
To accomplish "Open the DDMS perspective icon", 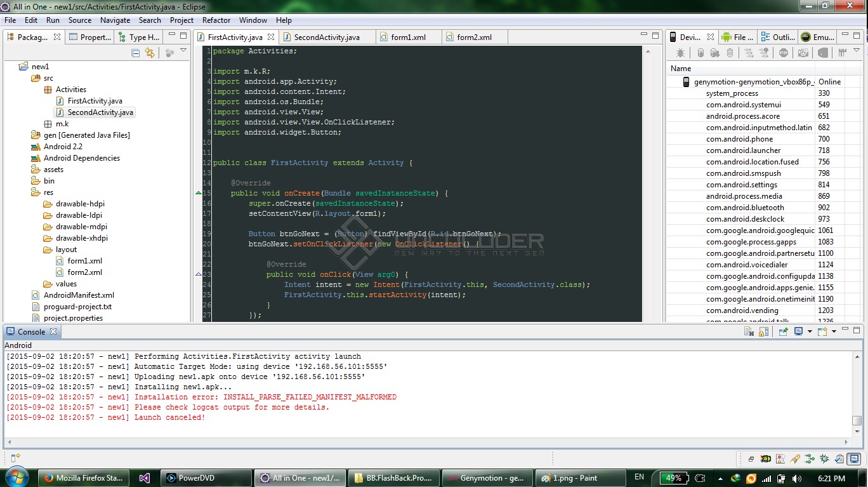I will point(766,459).
